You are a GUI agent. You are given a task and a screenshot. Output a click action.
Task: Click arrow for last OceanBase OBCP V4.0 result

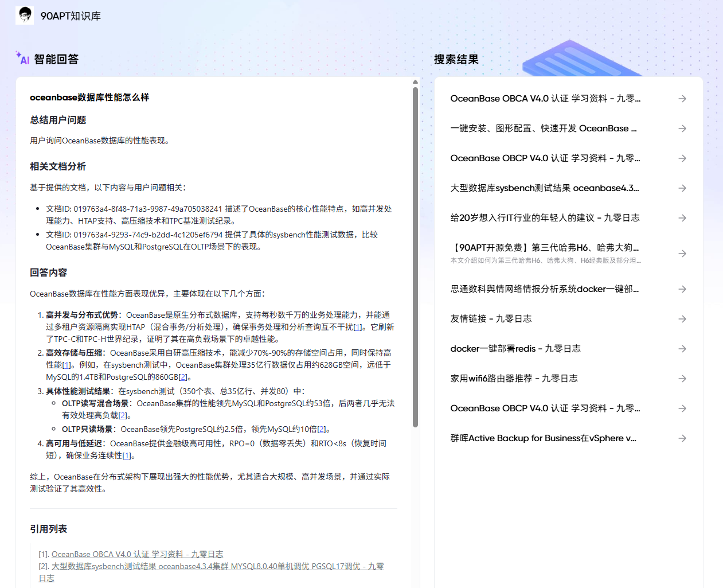pyautogui.click(x=682, y=408)
